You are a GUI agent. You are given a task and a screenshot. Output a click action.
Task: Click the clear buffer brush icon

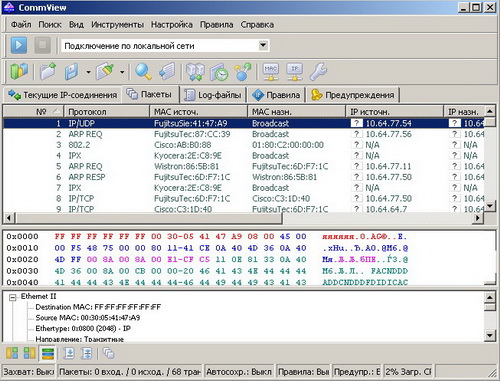(x=105, y=71)
